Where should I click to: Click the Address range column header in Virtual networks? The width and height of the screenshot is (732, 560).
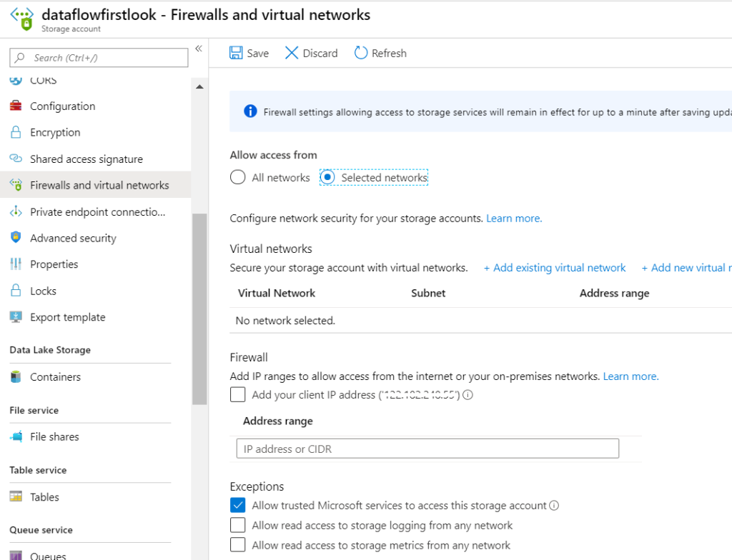click(614, 293)
